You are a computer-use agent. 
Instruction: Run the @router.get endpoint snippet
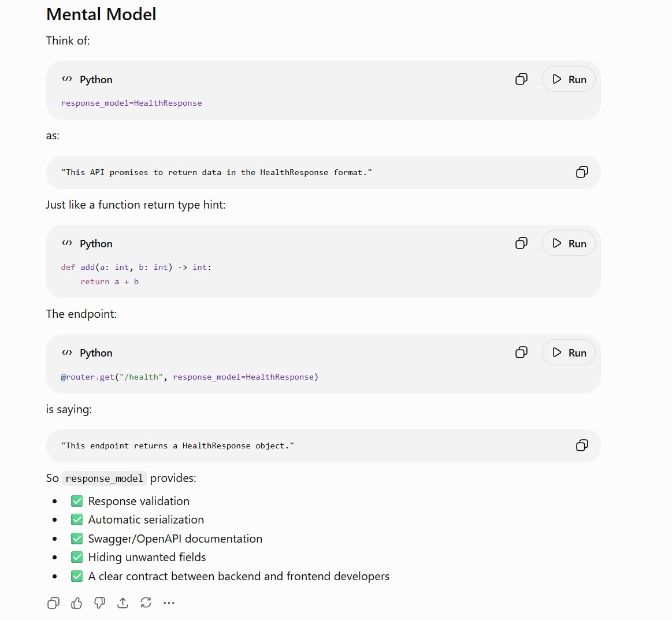(x=569, y=352)
